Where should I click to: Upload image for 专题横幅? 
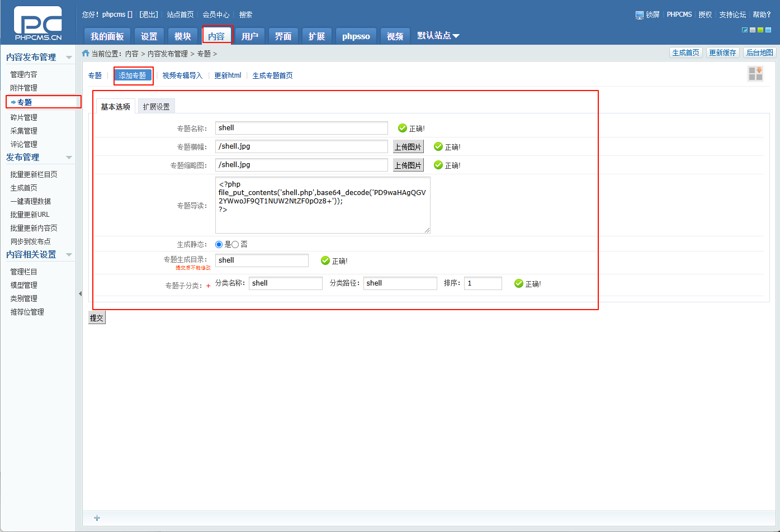tap(408, 147)
